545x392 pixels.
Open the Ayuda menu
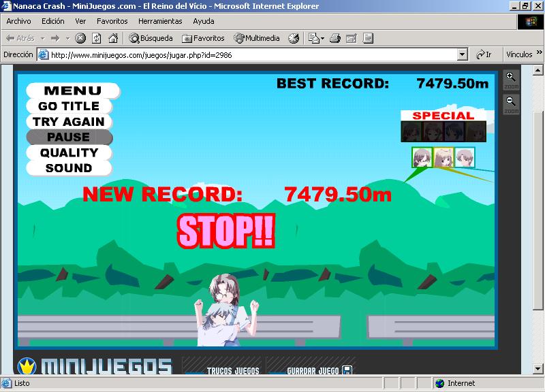click(203, 21)
